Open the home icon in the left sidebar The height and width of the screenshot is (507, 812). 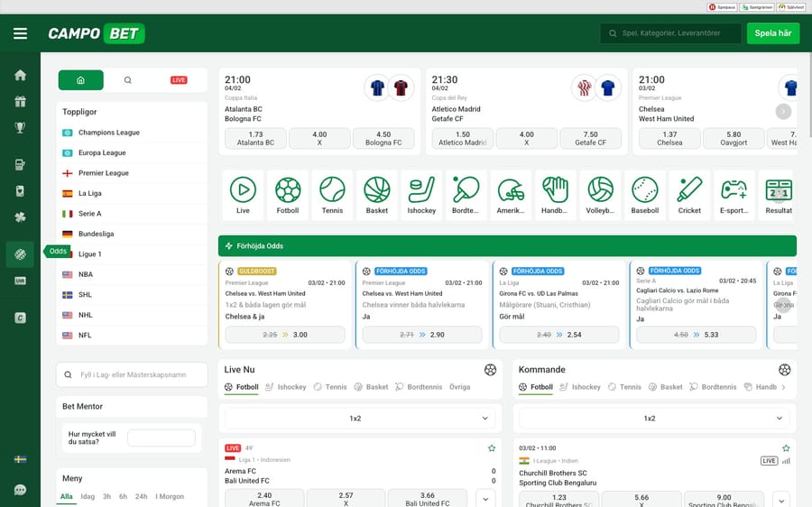[x=20, y=75]
